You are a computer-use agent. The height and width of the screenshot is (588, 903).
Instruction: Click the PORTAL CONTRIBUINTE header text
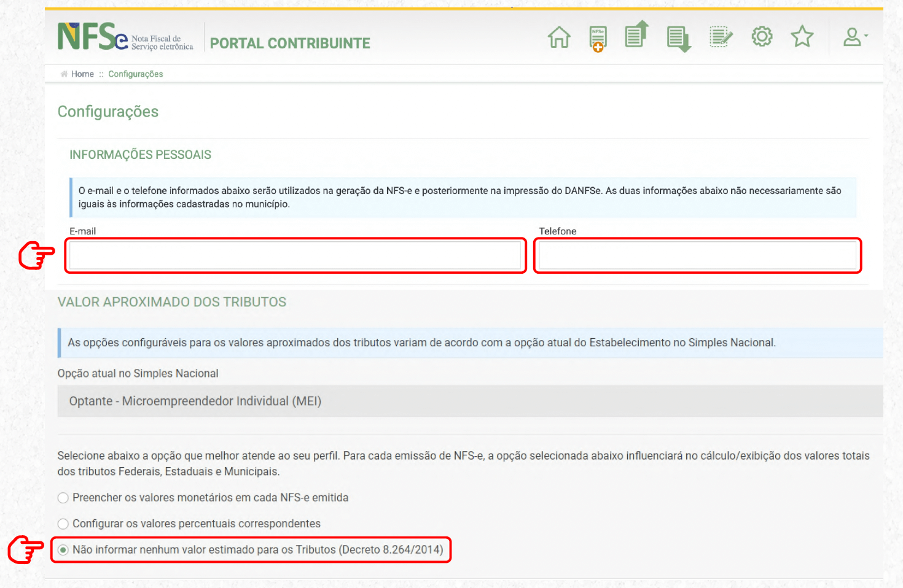289,43
